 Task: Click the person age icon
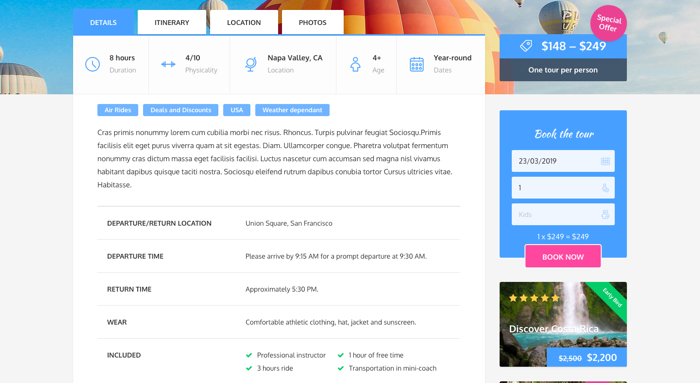click(x=355, y=64)
